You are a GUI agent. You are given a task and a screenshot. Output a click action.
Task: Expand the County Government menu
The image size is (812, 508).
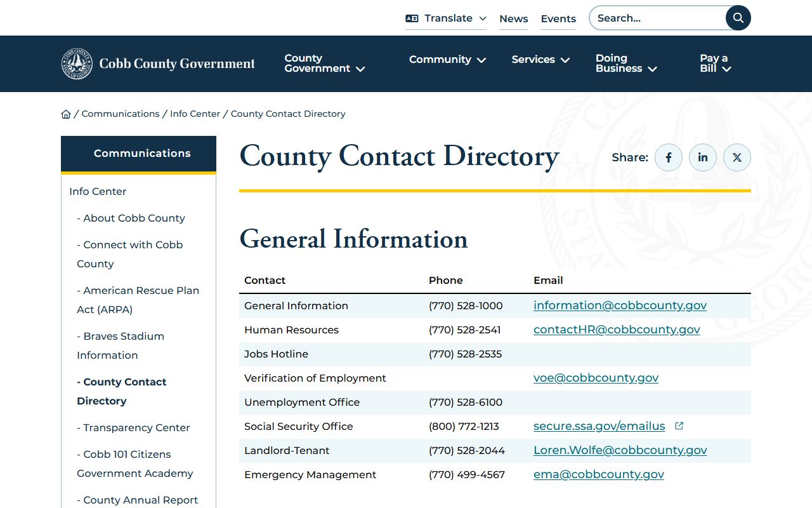(325, 63)
